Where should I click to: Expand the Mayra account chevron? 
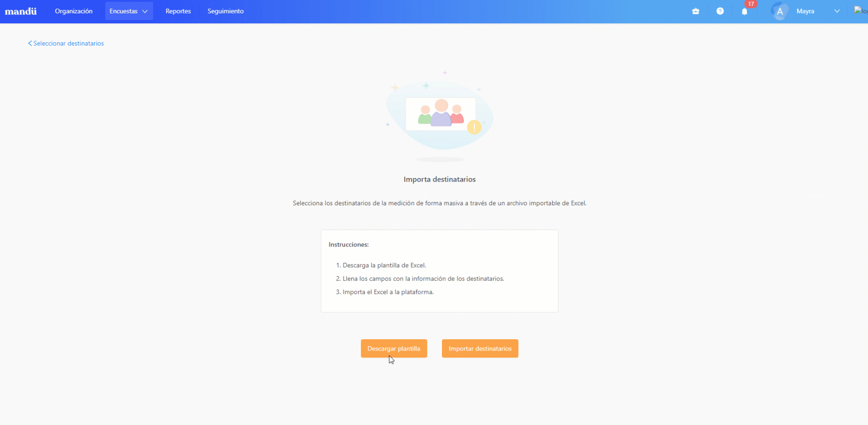(837, 11)
